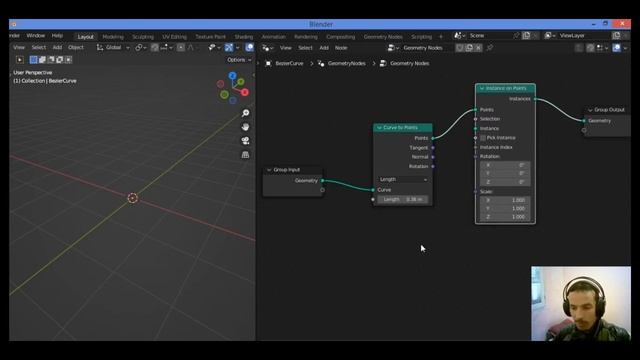Toggle the proportional editing icon in viewport header
The width and height of the screenshot is (640, 360).
pyautogui.click(x=181, y=48)
